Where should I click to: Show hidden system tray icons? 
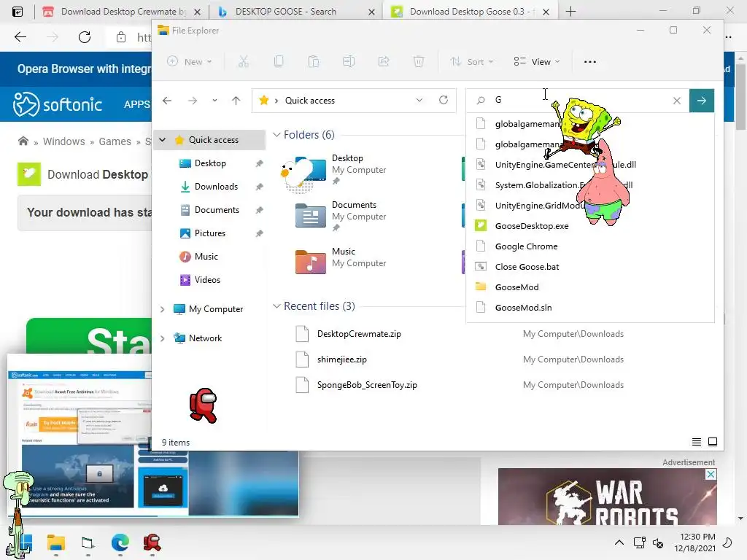click(x=619, y=542)
